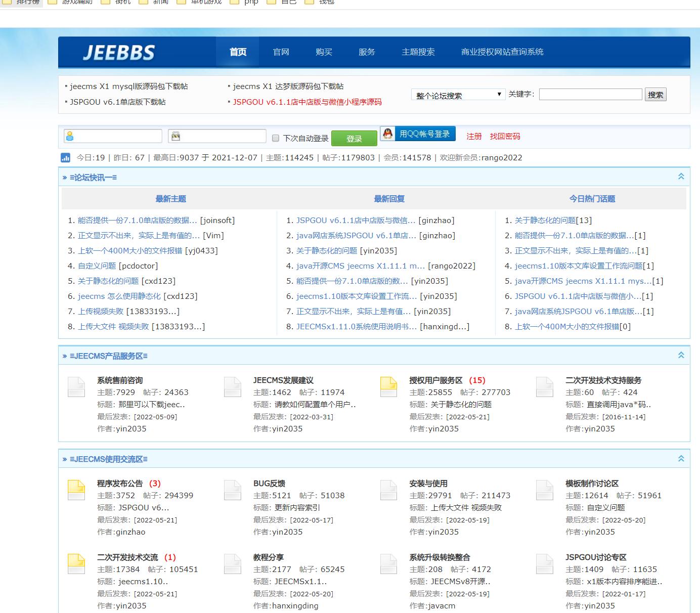Open 教程分享 forum title
700x613 pixels.
point(269,557)
